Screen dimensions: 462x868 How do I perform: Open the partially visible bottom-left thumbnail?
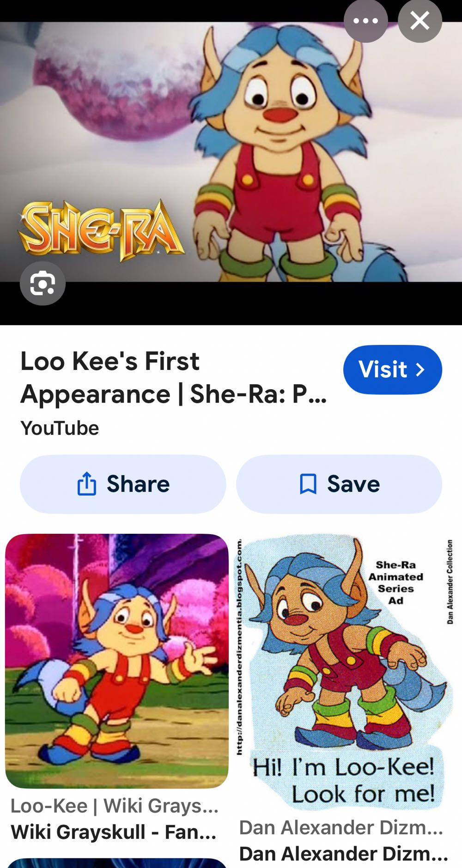click(x=117, y=863)
